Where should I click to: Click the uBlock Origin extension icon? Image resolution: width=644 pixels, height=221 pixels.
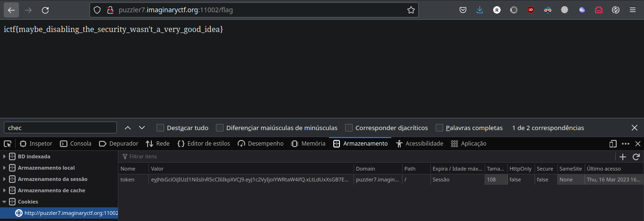tap(531, 10)
